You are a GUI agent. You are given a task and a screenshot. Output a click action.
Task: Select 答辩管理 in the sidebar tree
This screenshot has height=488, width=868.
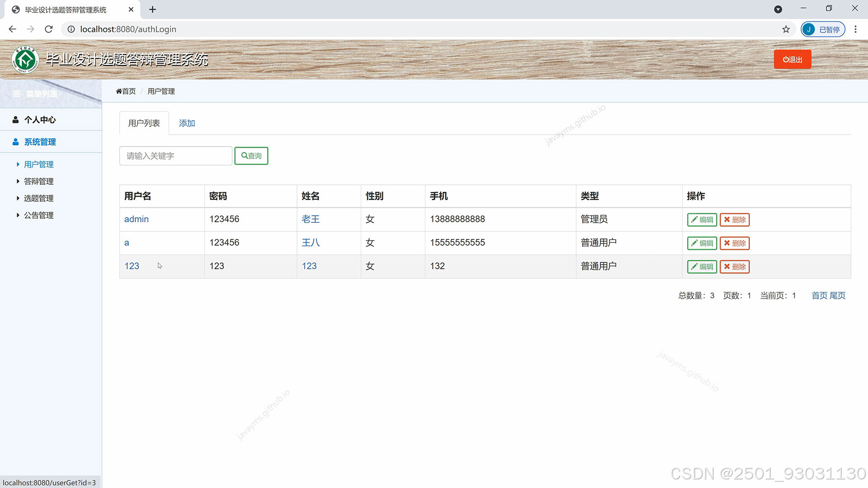38,182
